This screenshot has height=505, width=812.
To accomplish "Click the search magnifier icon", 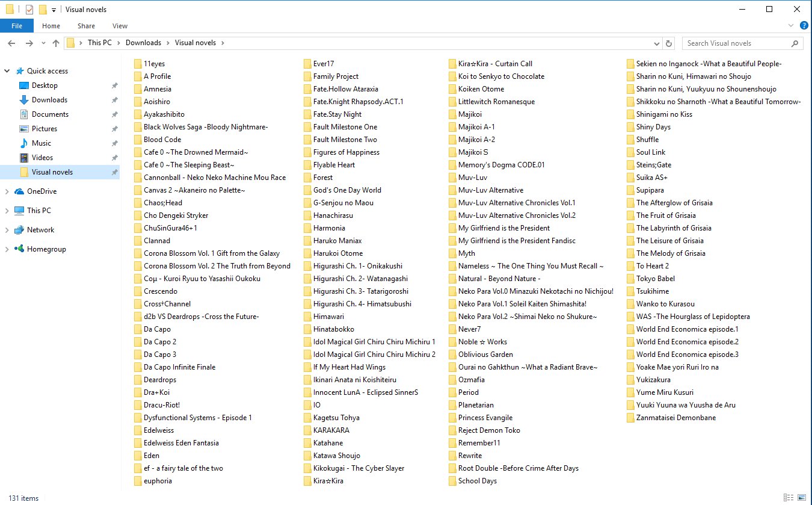I will [x=795, y=43].
